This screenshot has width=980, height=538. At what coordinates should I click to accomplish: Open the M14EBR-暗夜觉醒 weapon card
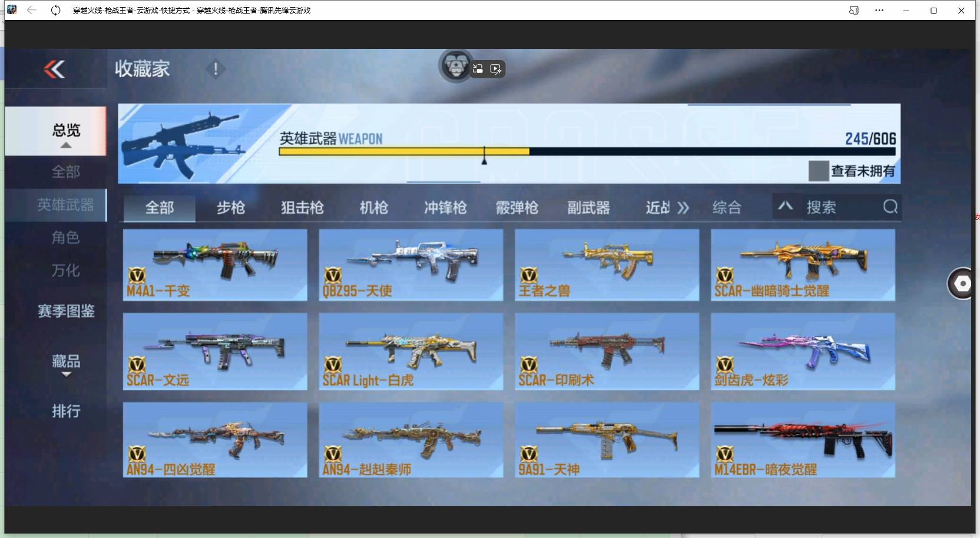[x=803, y=440]
